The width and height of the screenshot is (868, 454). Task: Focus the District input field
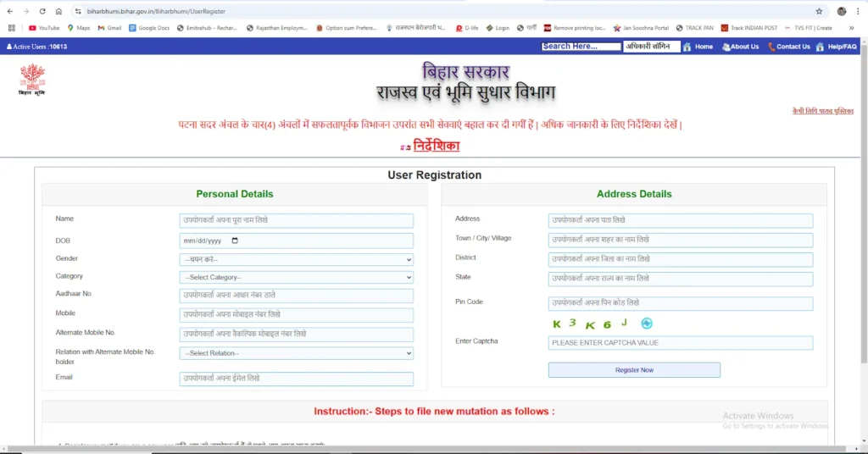681,259
